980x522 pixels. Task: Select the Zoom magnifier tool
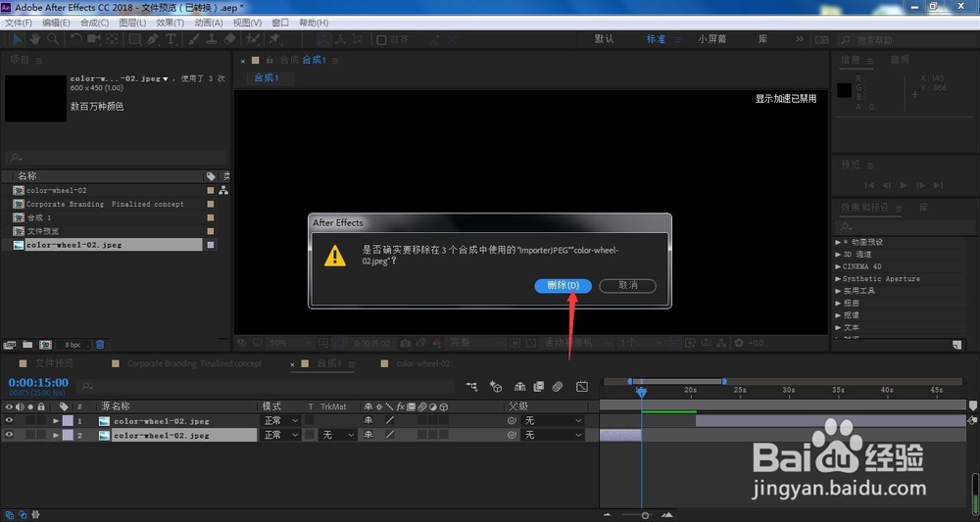tap(53, 39)
